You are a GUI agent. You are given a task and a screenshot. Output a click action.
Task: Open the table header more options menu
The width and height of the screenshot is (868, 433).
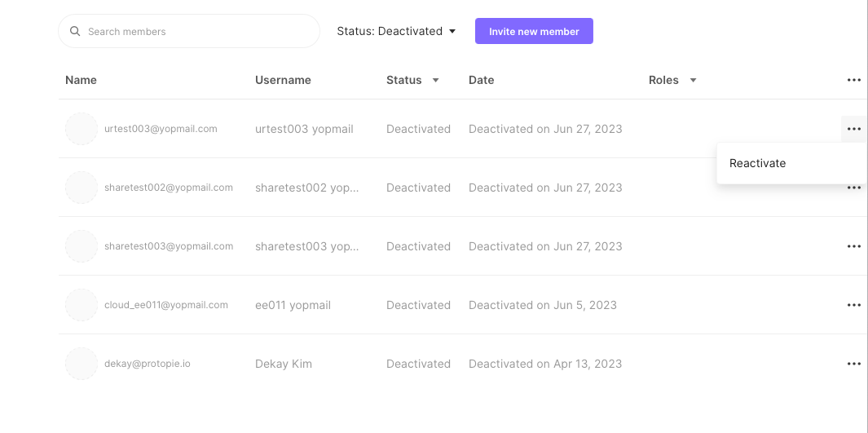tap(853, 80)
